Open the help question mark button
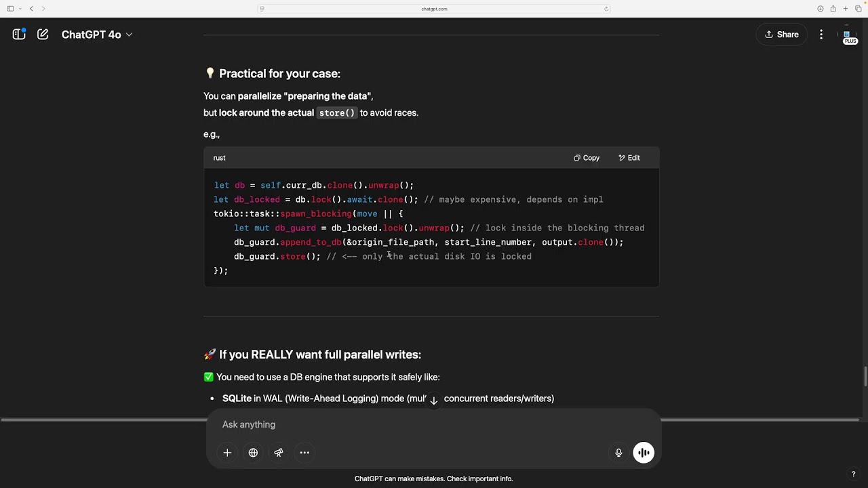This screenshot has height=488, width=868. coord(853,474)
